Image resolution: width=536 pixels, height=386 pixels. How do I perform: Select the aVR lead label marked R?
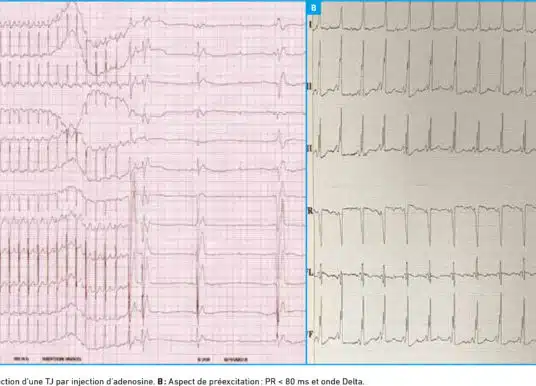[310, 210]
